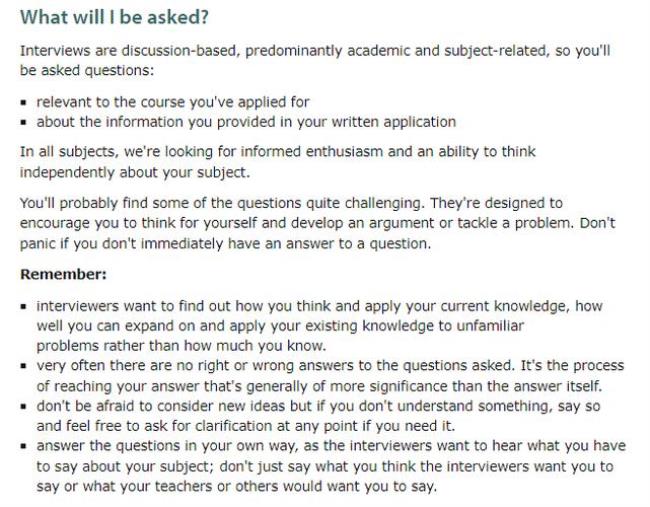Click the phrase 'informed enthusiasm'
This screenshot has height=507, width=650.
tap(312, 152)
